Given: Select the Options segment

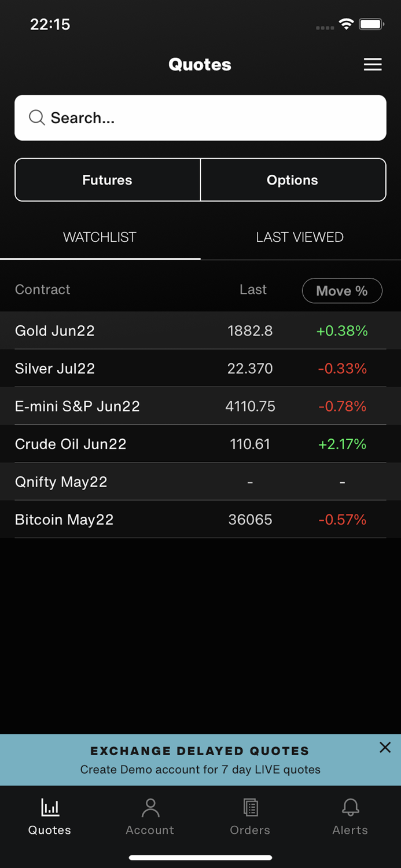Looking at the screenshot, I should (x=292, y=180).
